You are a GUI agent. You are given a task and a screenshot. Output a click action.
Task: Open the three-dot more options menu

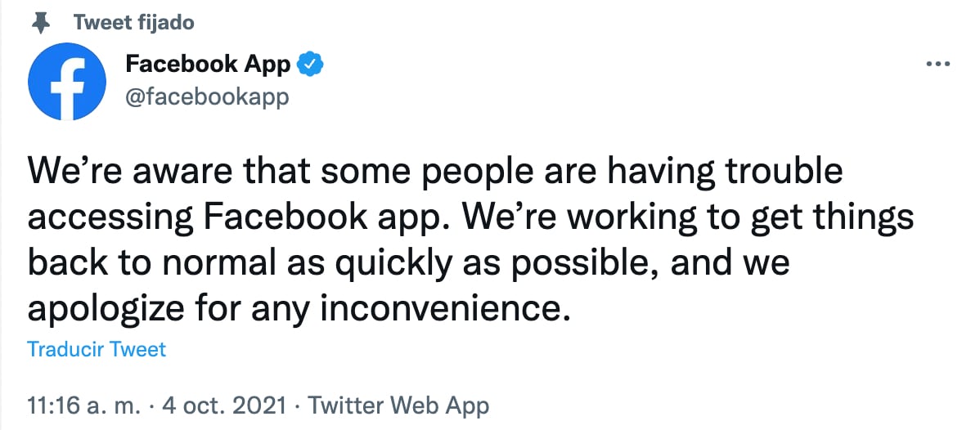coord(937,64)
